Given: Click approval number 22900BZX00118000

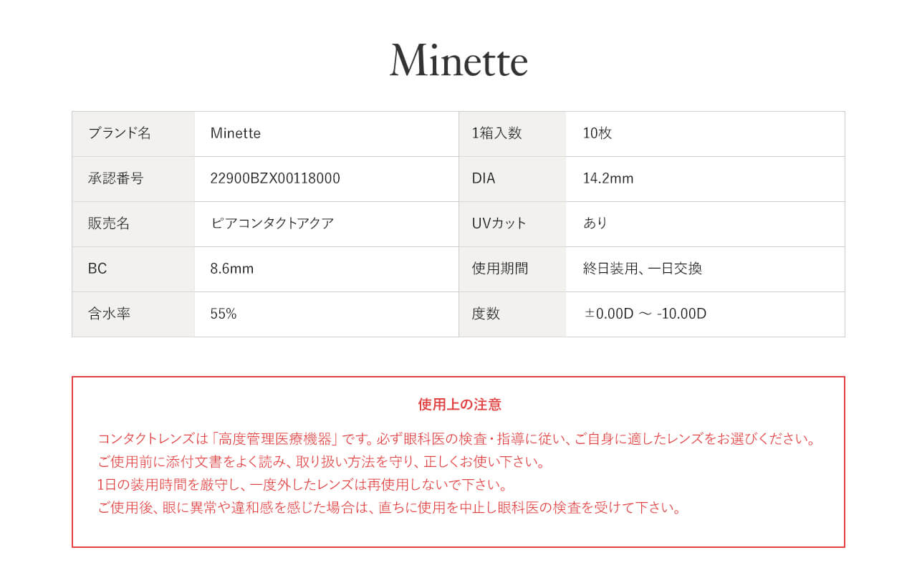Looking at the screenshot, I should pyautogui.click(x=275, y=178).
